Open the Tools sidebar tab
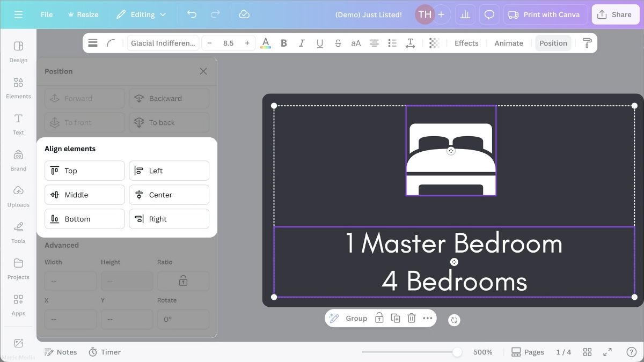 click(18, 233)
